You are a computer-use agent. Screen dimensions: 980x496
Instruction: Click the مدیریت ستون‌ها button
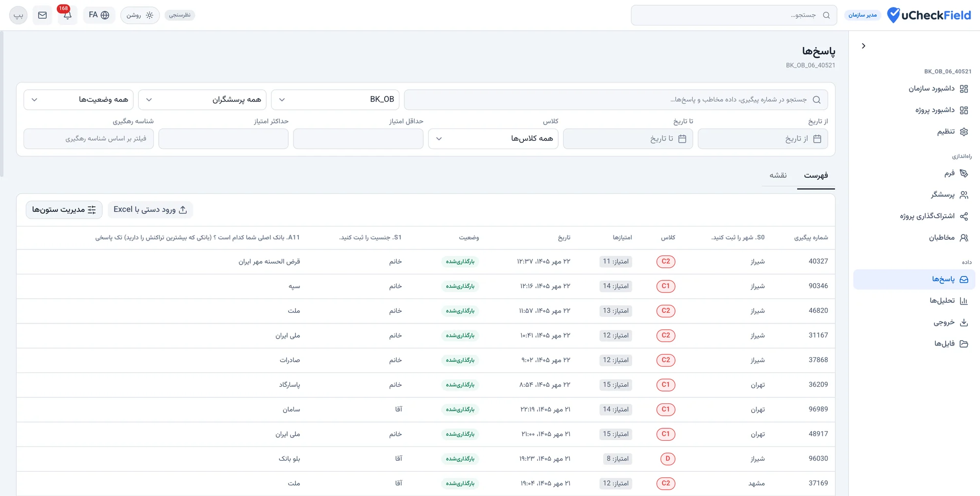(64, 210)
